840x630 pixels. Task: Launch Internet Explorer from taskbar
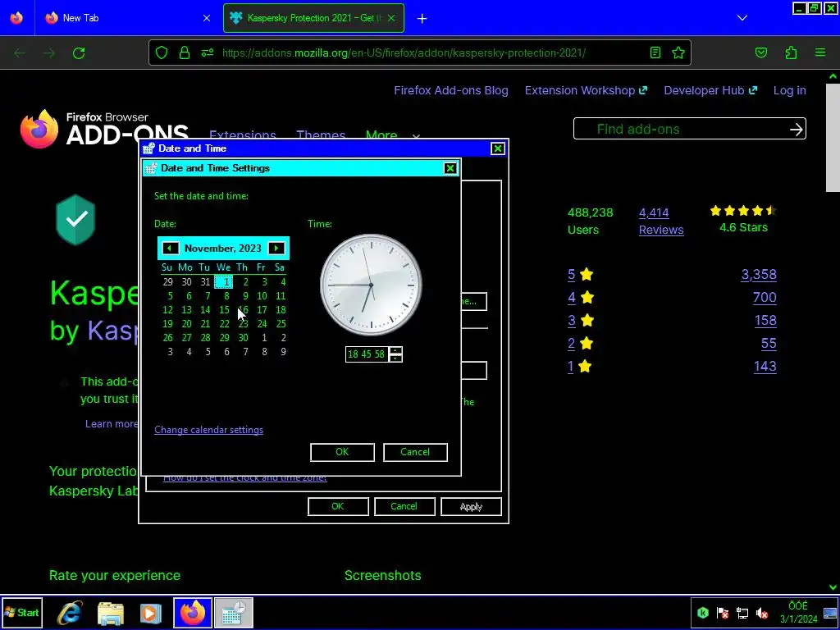[71, 612]
